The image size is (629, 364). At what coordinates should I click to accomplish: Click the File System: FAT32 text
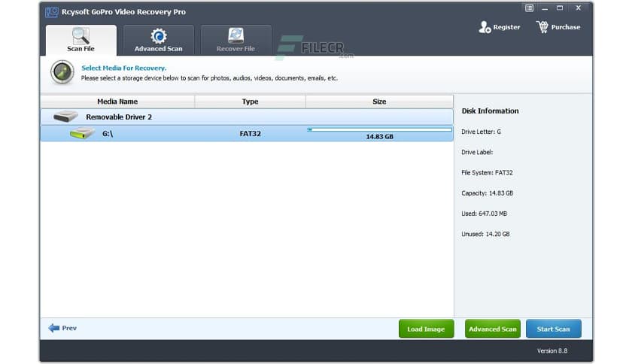(x=487, y=172)
